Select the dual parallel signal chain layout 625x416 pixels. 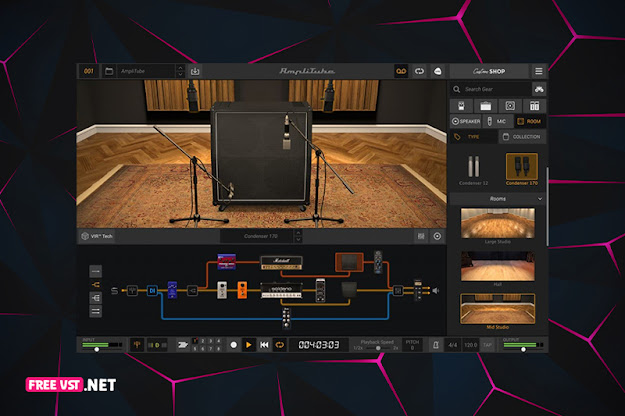pyautogui.click(x=96, y=311)
